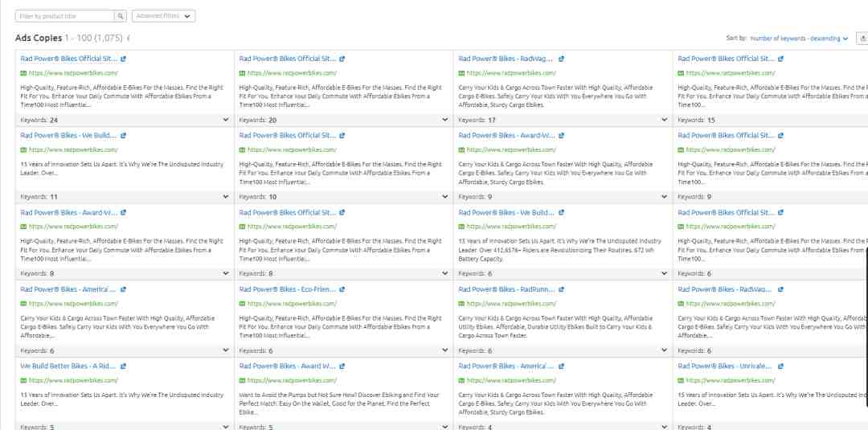Screen dimensions: 868x430
Task: Click the export icon next to Sort by
Action: [x=863, y=39]
